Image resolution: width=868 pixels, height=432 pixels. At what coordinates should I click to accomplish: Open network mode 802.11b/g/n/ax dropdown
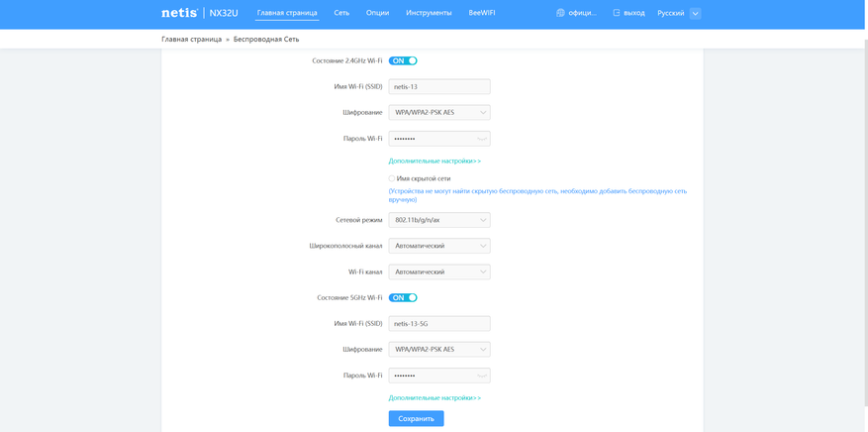(x=439, y=220)
